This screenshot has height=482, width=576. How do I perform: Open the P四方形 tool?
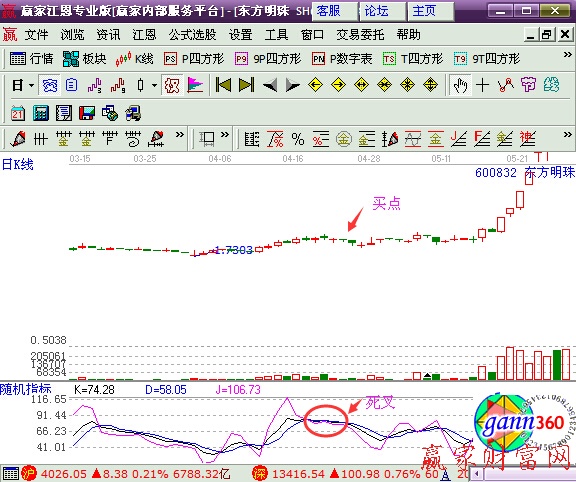(x=194, y=59)
